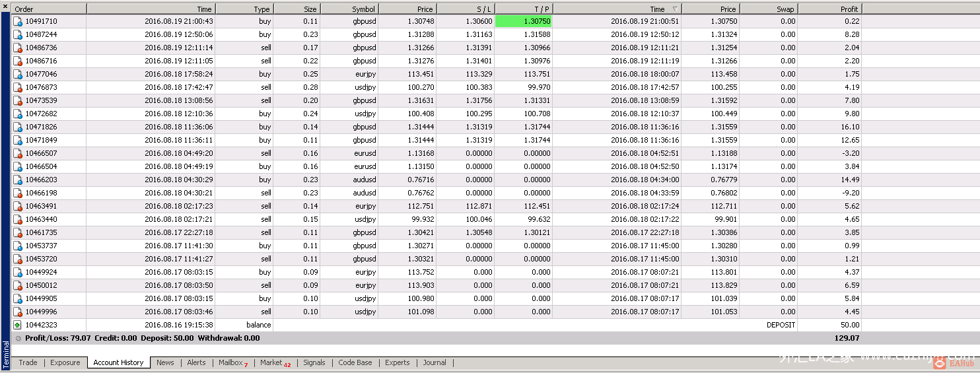Click the order icon for 10463491
The height and width of the screenshot is (373, 980).
click(18, 206)
